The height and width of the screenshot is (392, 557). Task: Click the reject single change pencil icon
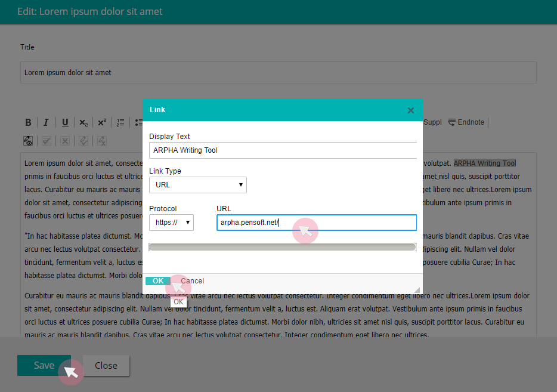pos(102,141)
